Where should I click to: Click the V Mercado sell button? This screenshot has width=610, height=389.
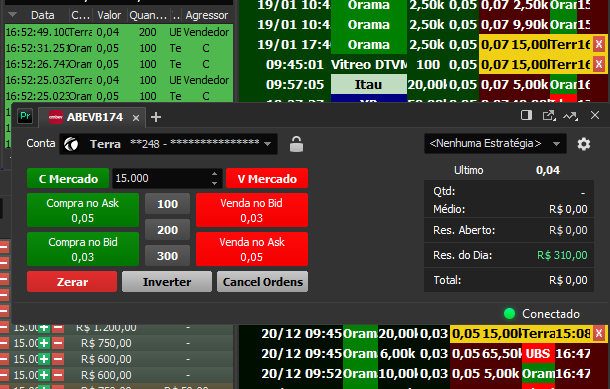[267, 179]
